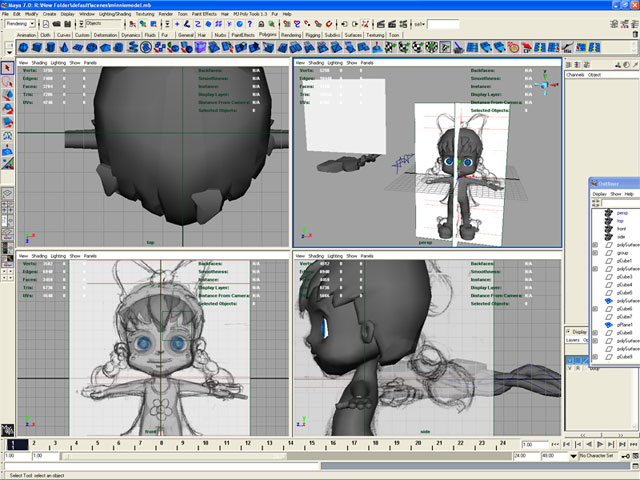This screenshot has width=640, height=480.
Task: Click the time range slider bar
Action: click(174, 456)
